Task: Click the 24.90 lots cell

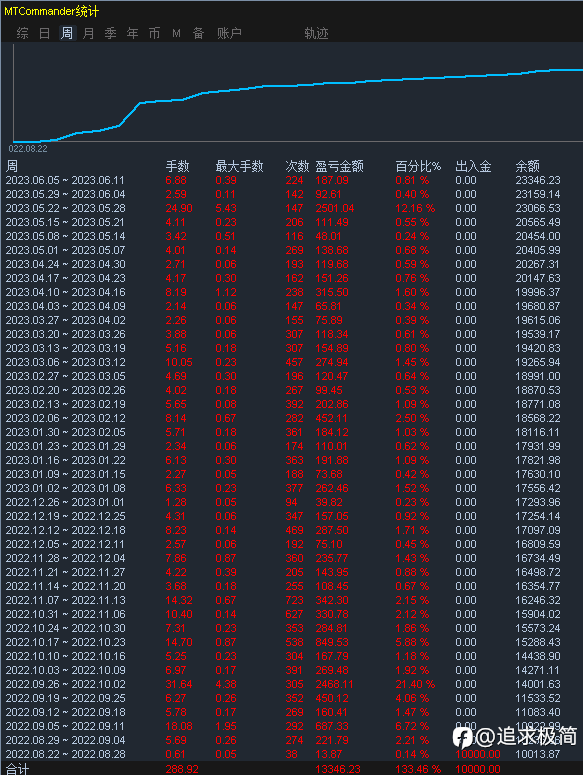Action: (179, 208)
